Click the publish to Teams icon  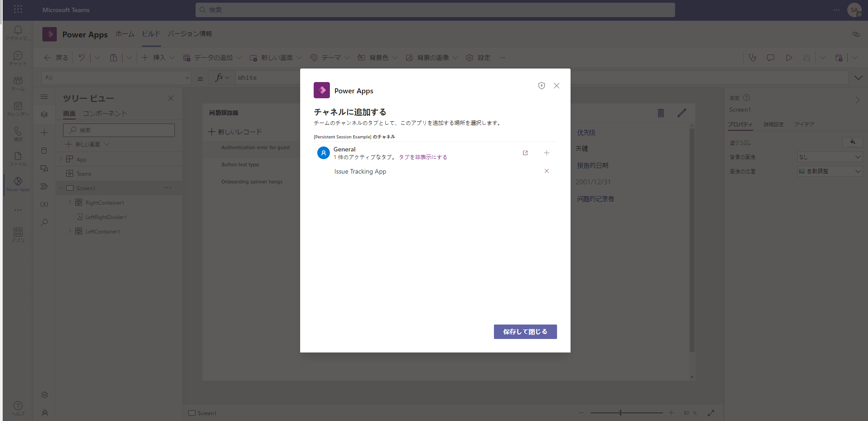[x=839, y=58]
